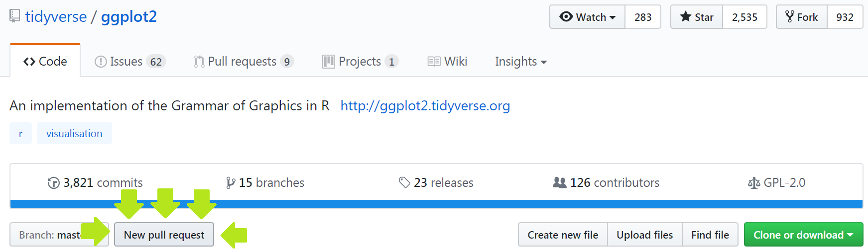Open the Pull requests tab
The image size is (868, 252).
(x=243, y=62)
